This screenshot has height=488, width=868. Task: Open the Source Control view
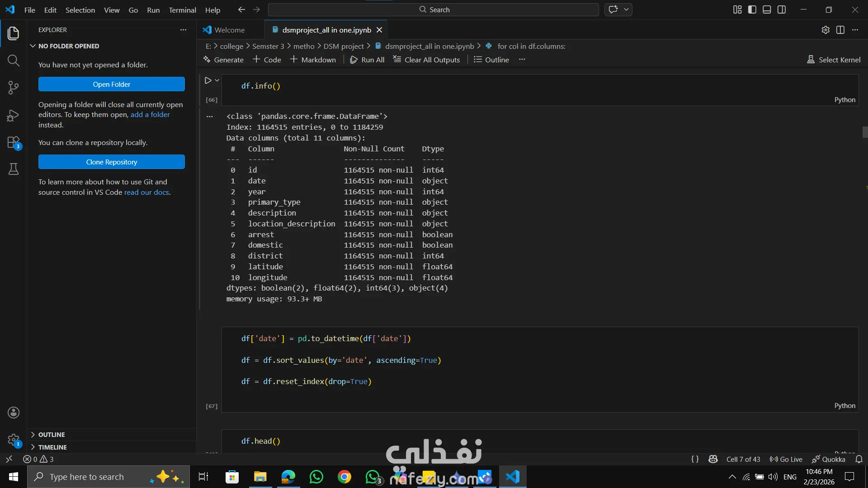(14, 88)
